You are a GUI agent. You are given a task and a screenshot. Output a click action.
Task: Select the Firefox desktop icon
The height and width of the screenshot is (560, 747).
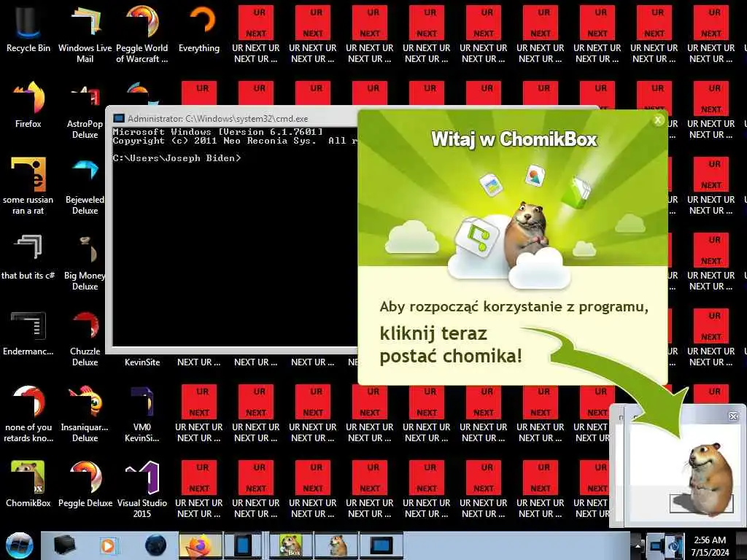[x=28, y=105]
